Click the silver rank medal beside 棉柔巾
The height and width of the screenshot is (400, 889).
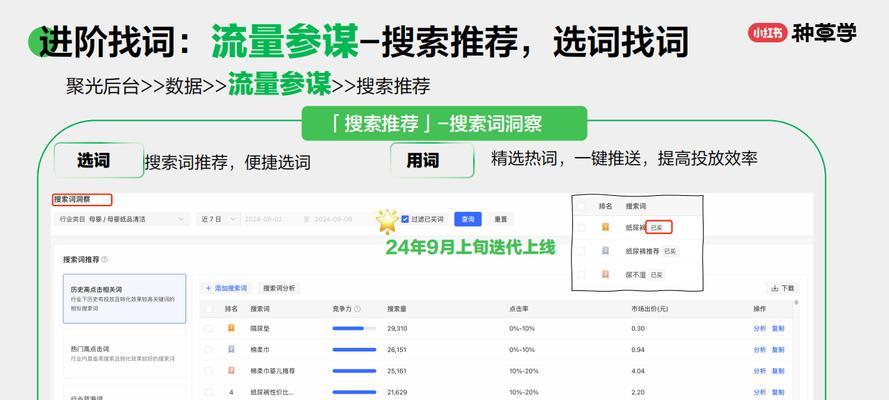[231, 350]
